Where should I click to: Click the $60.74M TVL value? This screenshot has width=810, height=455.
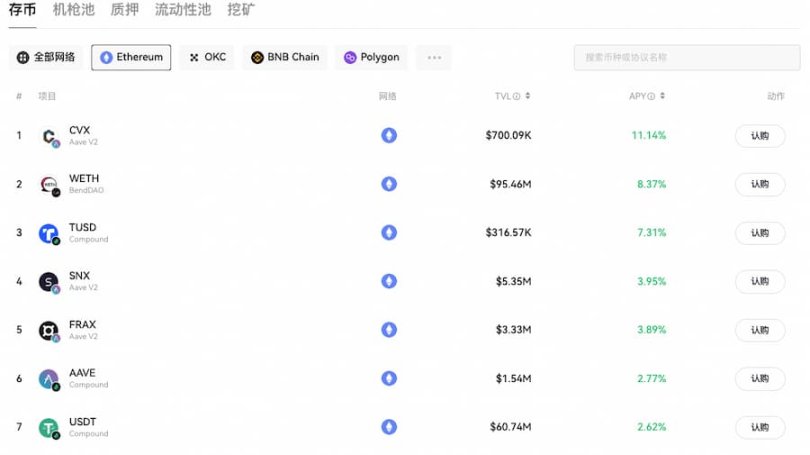pos(510,427)
